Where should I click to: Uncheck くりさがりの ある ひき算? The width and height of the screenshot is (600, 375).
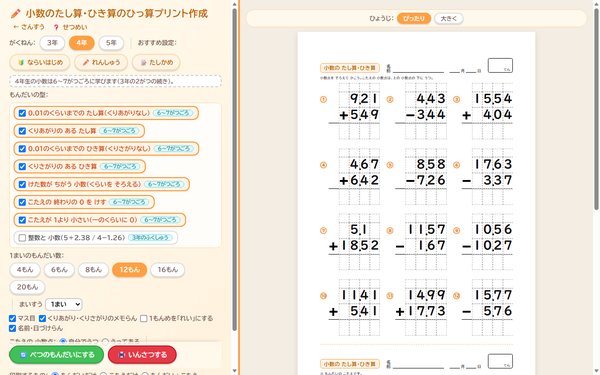click(22, 166)
